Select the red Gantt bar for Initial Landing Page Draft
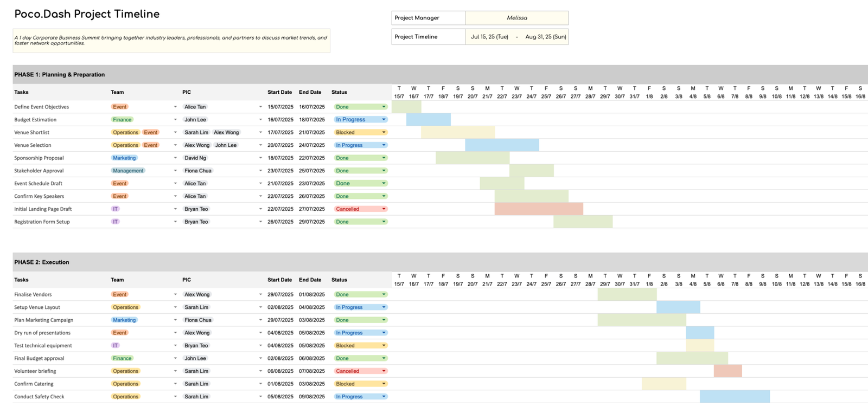The width and height of the screenshot is (868, 420). coord(538,209)
